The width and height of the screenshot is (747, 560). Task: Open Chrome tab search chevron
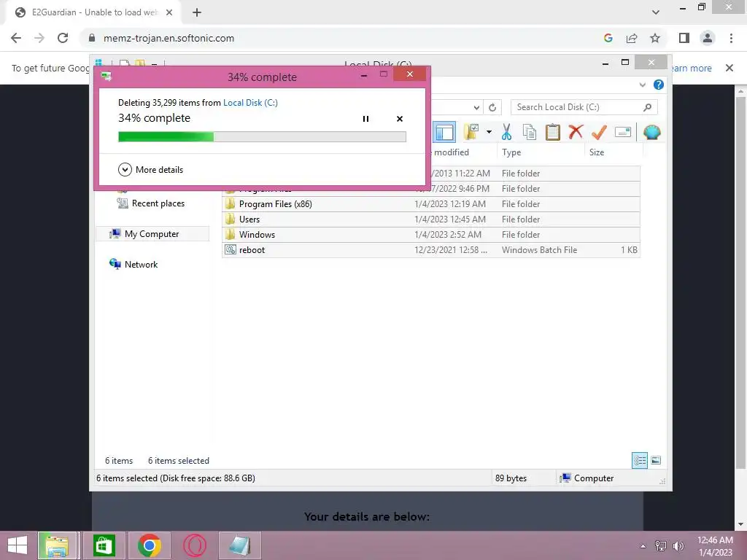click(656, 12)
